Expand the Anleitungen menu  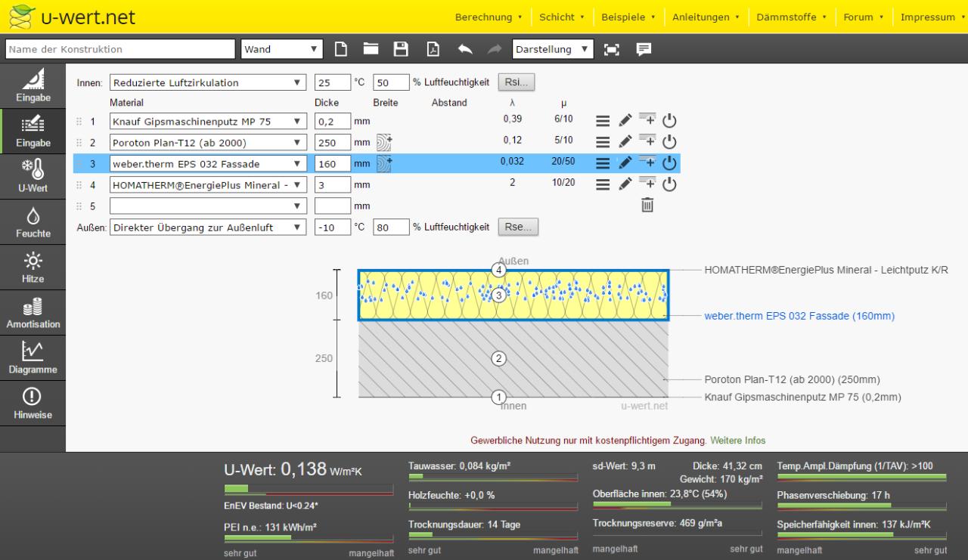(706, 17)
